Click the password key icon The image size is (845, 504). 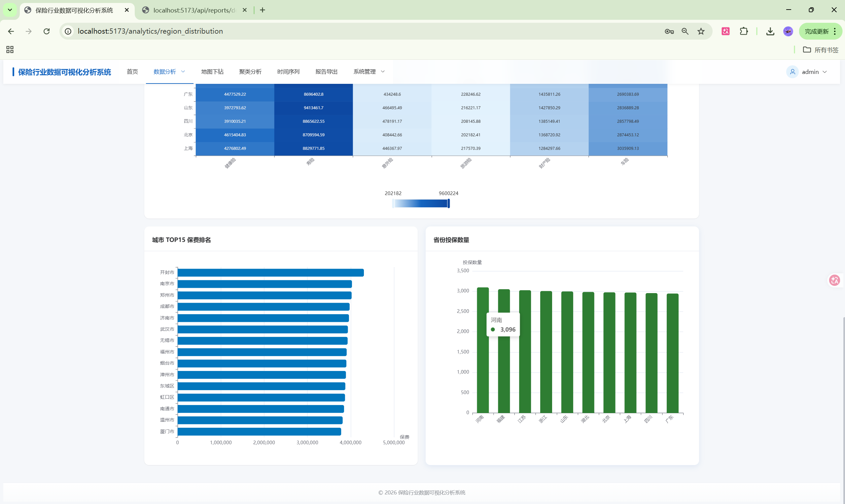click(x=669, y=31)
